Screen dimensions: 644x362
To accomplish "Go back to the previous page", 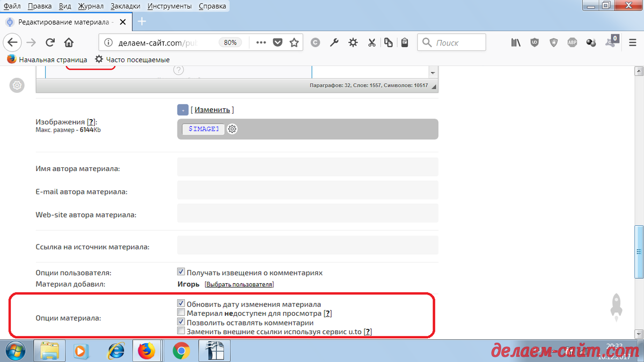I will click(x=13, y=42).
